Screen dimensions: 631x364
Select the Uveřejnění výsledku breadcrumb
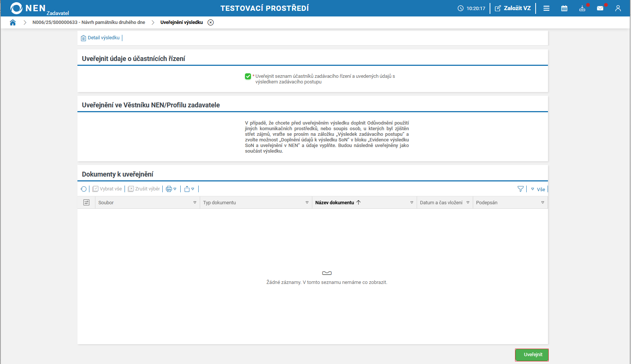[x=182, y=22]
